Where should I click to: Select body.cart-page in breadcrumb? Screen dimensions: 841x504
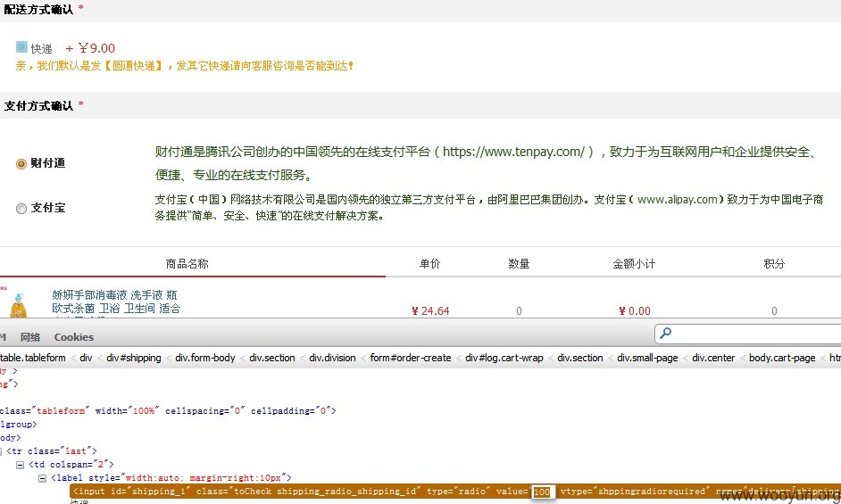782,358
